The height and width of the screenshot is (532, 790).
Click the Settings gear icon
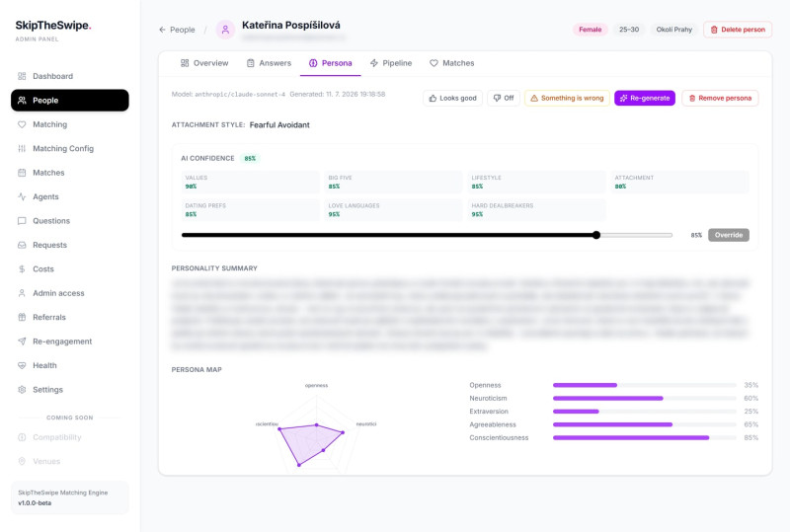22,390
